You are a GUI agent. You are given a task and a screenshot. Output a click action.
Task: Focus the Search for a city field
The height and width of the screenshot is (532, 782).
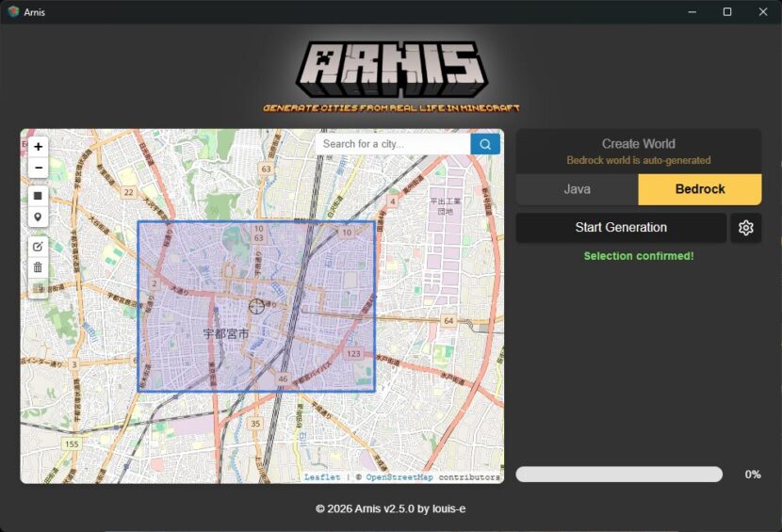pyautogui.click(x=392, y=144)
